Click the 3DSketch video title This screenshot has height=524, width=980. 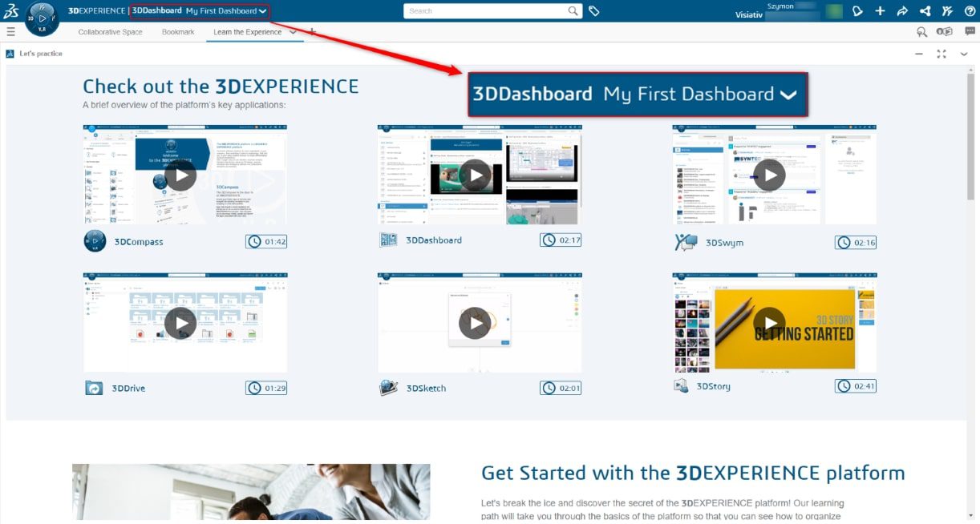click(x=426, y=389)
